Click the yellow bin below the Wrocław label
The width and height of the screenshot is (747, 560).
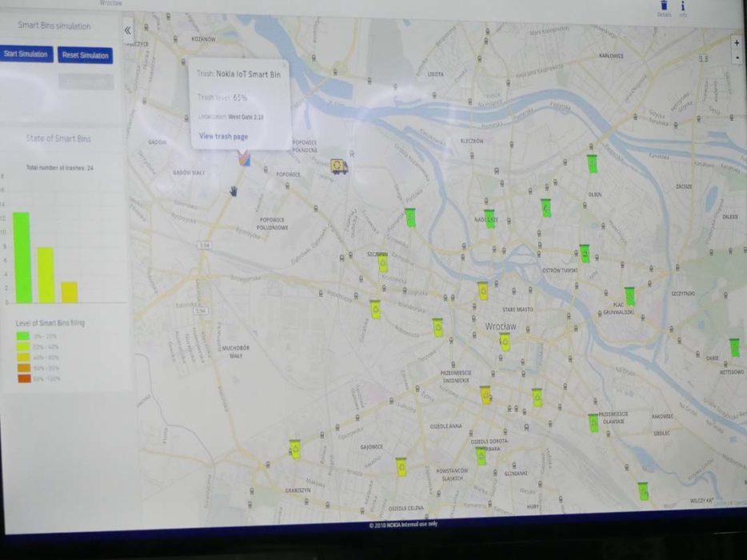(505, 343)
